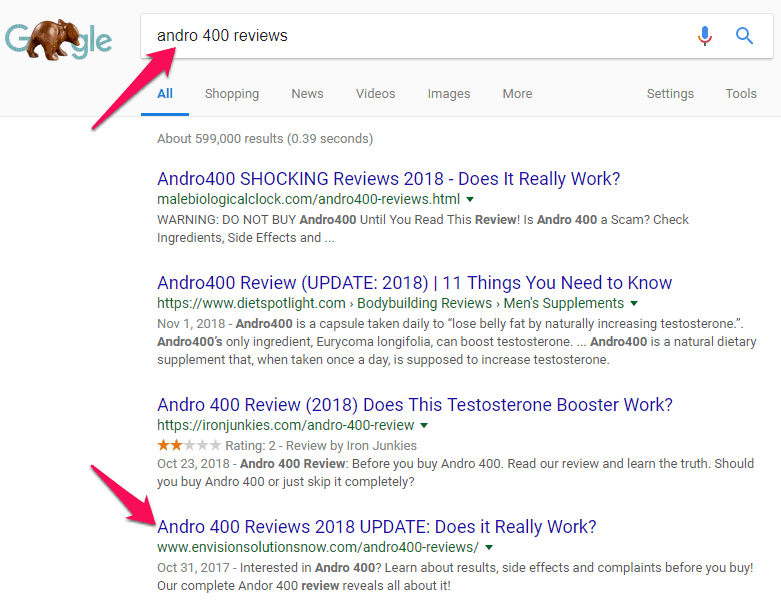Click the 'Oct 23, 2018' snippet date

(193, 464)
